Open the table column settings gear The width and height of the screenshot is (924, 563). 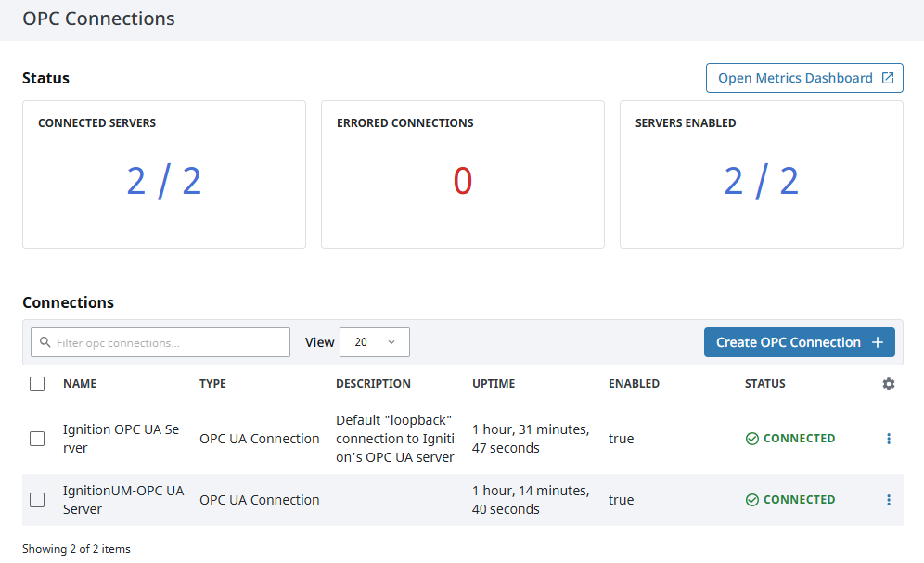[x=888, y=384]
